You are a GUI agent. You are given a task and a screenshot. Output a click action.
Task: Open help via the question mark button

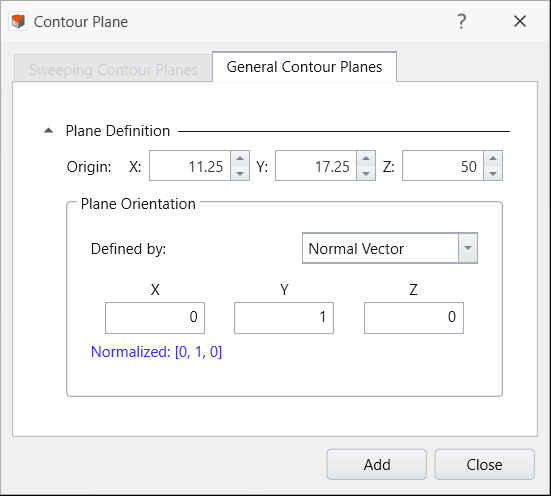pos(461,21)
